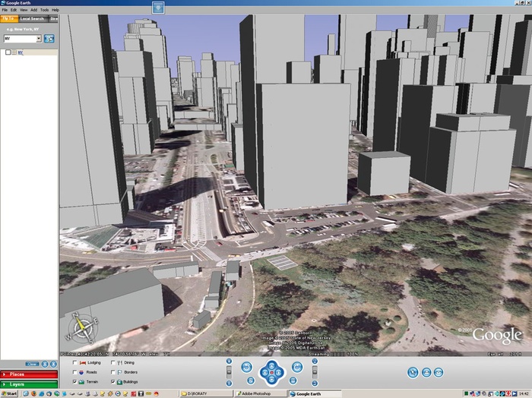Screen dimensions: 532x398
Task: Open the File menu
Action: [5, 10]
